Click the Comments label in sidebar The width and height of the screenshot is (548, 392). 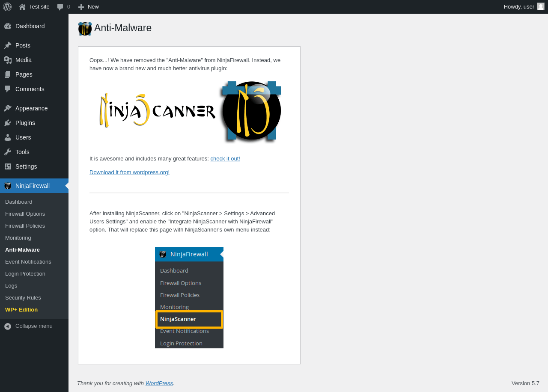30,89
